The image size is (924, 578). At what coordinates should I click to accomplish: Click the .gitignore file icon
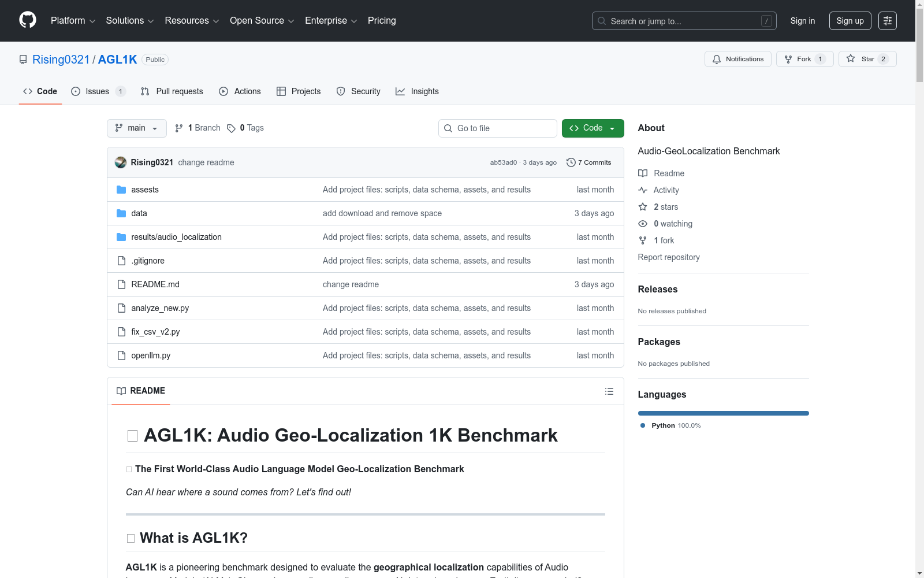(121, 261)
